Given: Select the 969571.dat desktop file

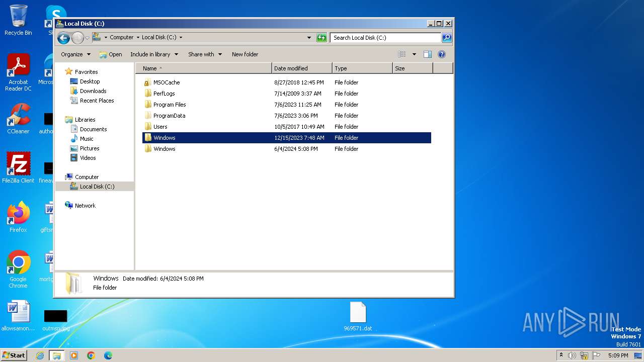Looking at the screenshot, I should 358,317.
